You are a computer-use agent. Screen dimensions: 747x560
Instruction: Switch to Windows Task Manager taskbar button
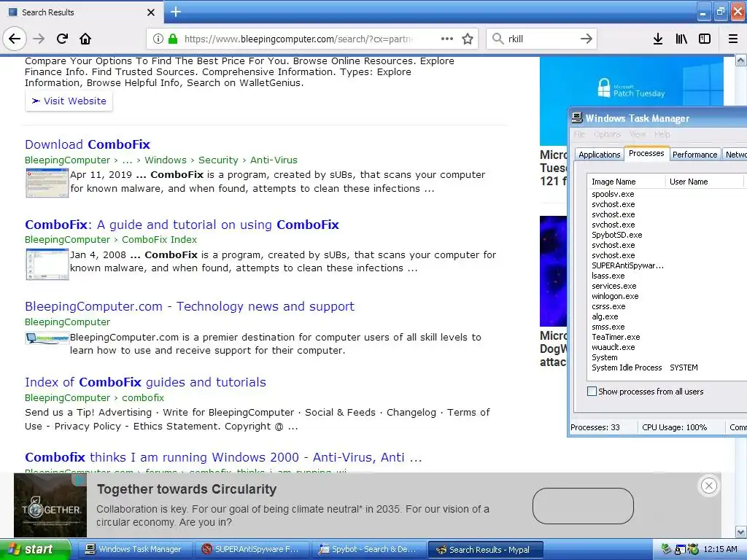point(134,550)
